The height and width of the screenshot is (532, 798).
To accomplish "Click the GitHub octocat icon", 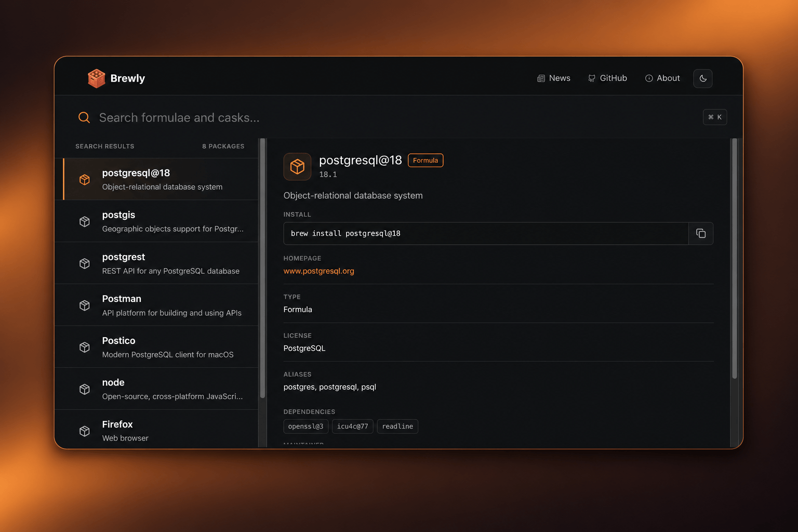I will 592,78.
